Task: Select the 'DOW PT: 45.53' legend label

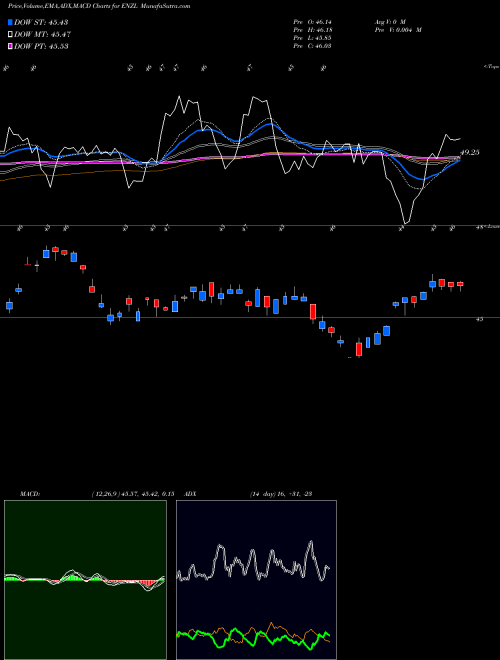Action: tap(41, 46)
